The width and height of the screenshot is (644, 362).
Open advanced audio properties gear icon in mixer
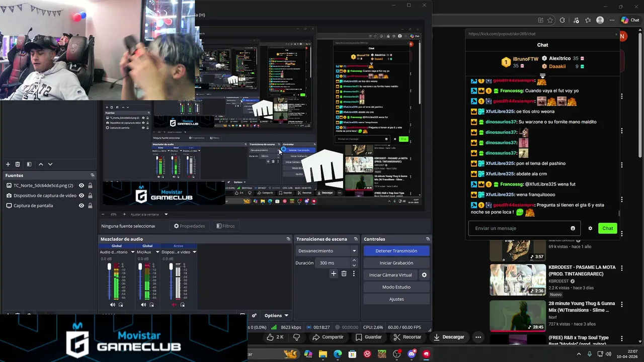pyautogui.click(x=254, y=316)
